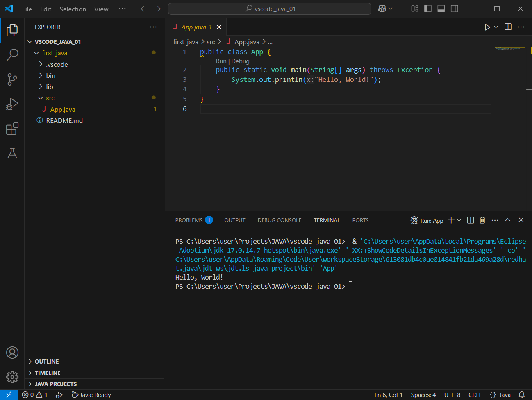Click the debug status bar icon

coord(59,395)
